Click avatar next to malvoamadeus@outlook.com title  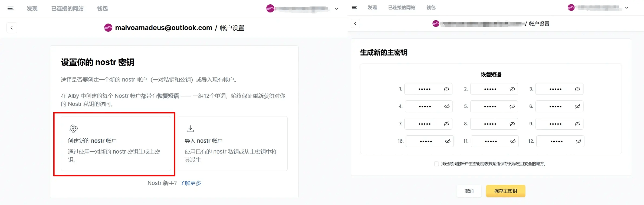click(108, 28)
